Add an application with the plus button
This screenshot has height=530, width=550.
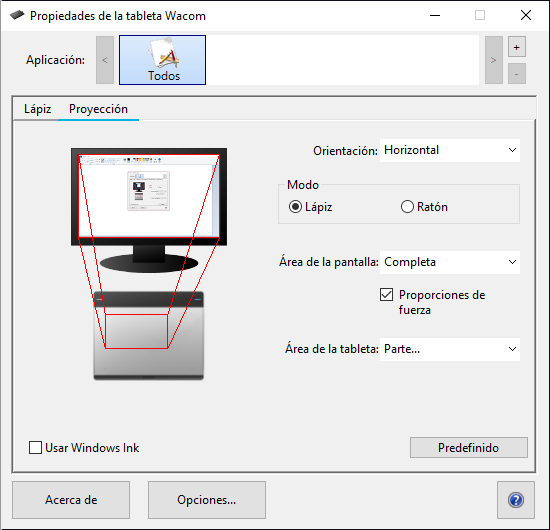pos(517,47)
